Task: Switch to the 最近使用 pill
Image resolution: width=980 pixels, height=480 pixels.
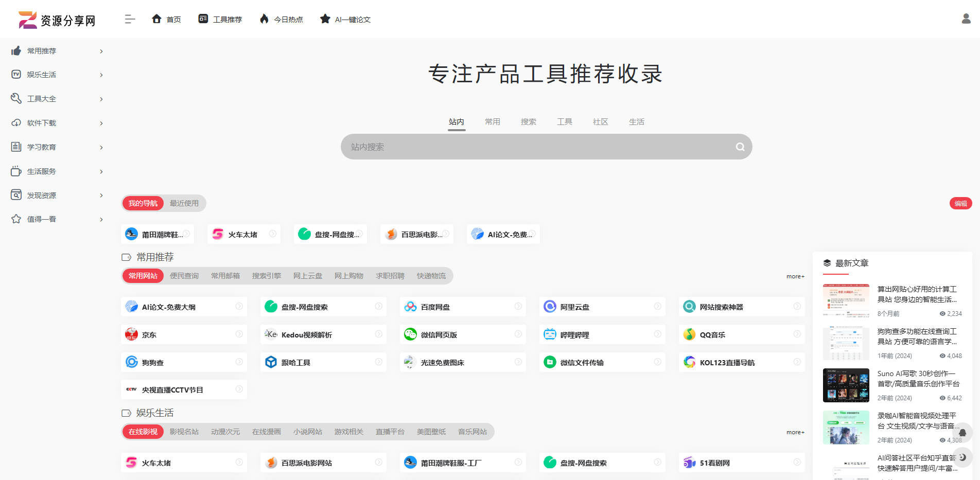Action: click(184, 203)
